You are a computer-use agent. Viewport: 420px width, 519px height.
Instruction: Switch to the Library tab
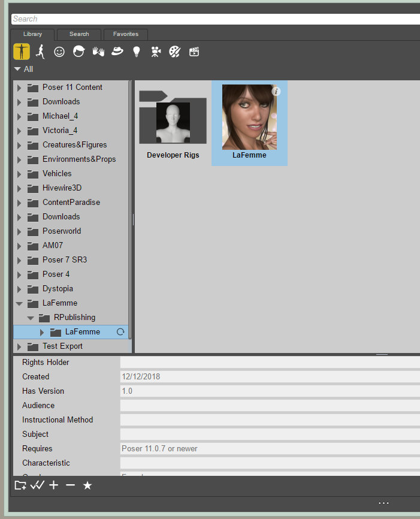pyautogui.click(x=32, y=34)
